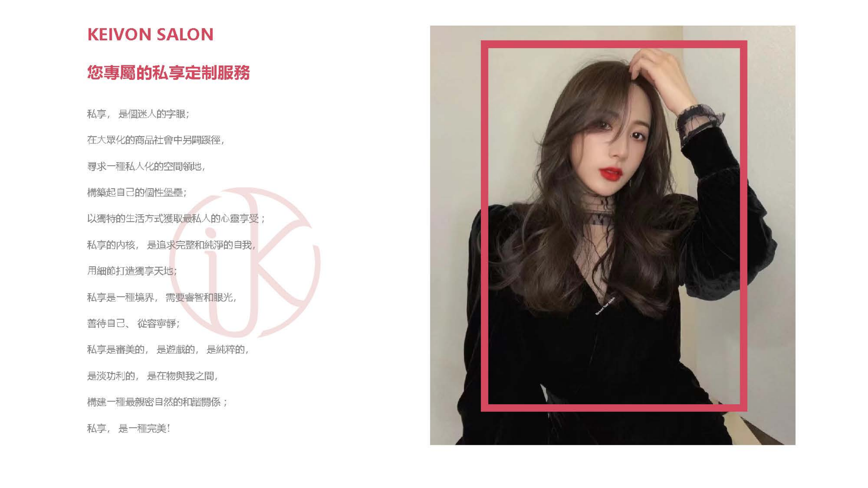868x488 pixels.
Task: Click the lace cuff on the raised sleeve
Action: (699, 125)
